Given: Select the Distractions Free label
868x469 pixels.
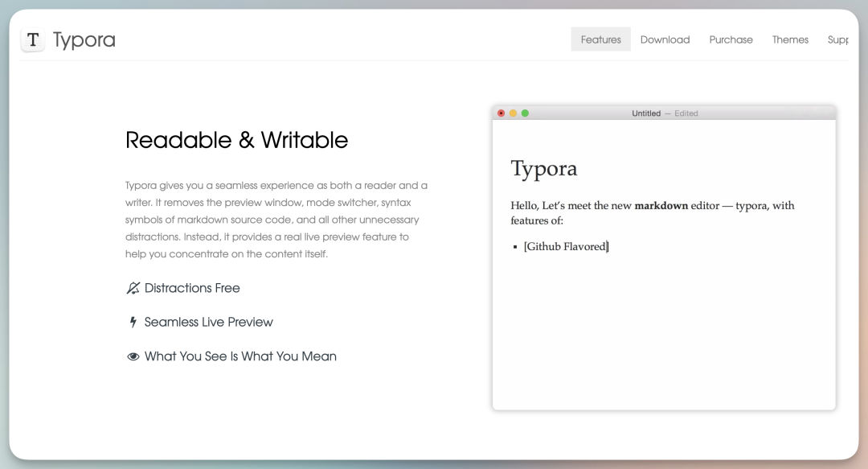Looking at the screenshot, I should [192, 288].
